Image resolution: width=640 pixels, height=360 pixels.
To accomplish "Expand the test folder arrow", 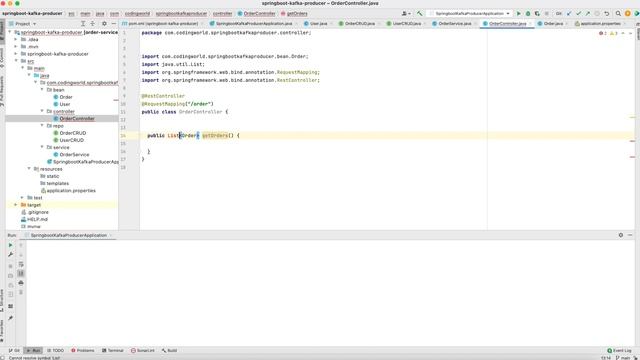I will 22,198.
